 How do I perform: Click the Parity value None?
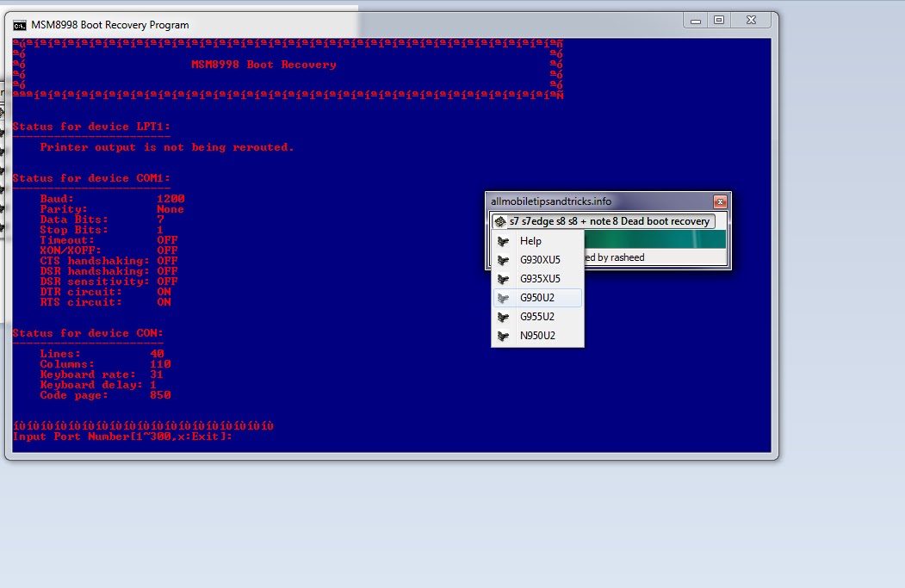tap(170, 209)
